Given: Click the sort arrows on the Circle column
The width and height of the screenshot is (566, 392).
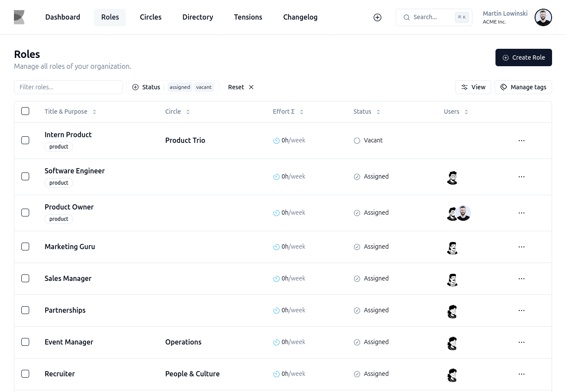Looking at the screenshot, I should coord(188,112).
